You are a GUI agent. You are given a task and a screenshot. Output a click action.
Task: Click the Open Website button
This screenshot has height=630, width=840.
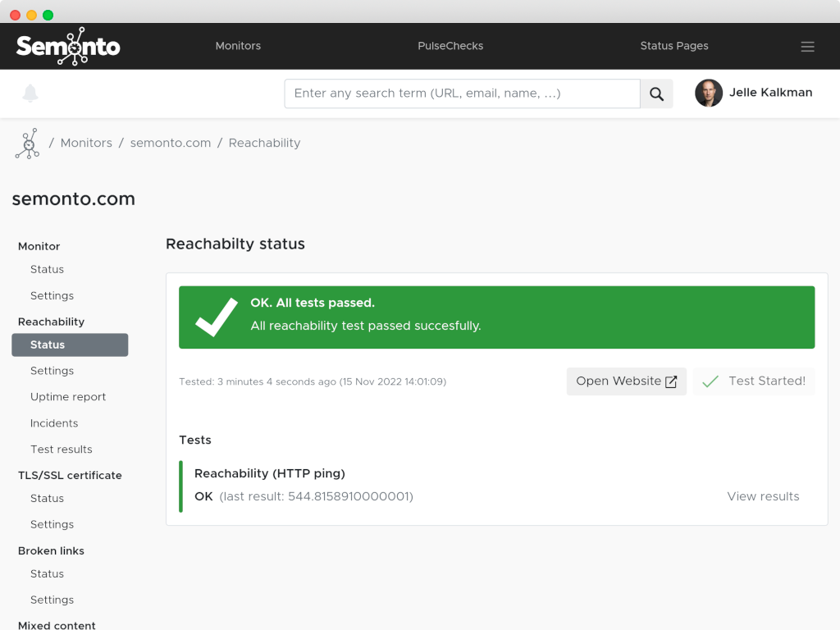[626, 381]
